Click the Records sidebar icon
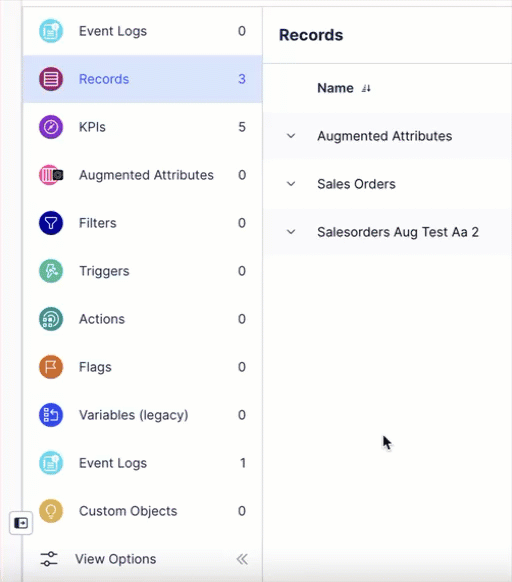The width and height of the screenshot is (512, 582). pos(51,79)
